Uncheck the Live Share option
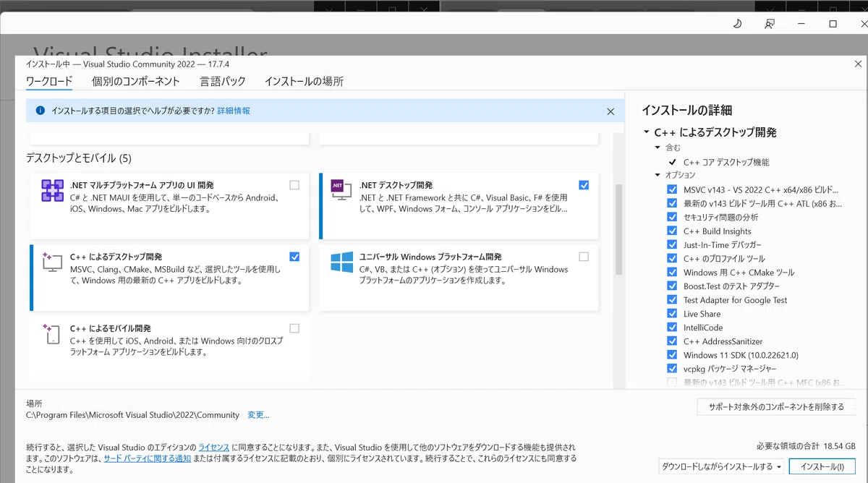 point(672,314)
